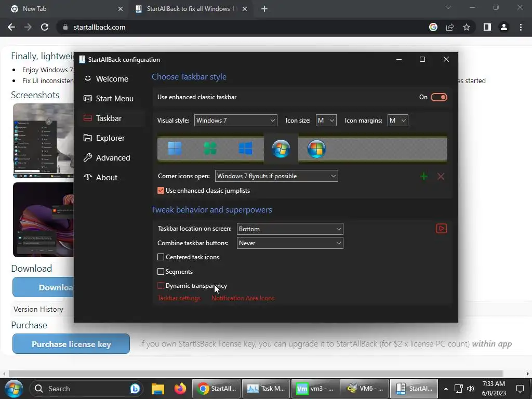Open Visual style dropdown showing Windows 7
The image size is (532, 399).
coord(235,121)
